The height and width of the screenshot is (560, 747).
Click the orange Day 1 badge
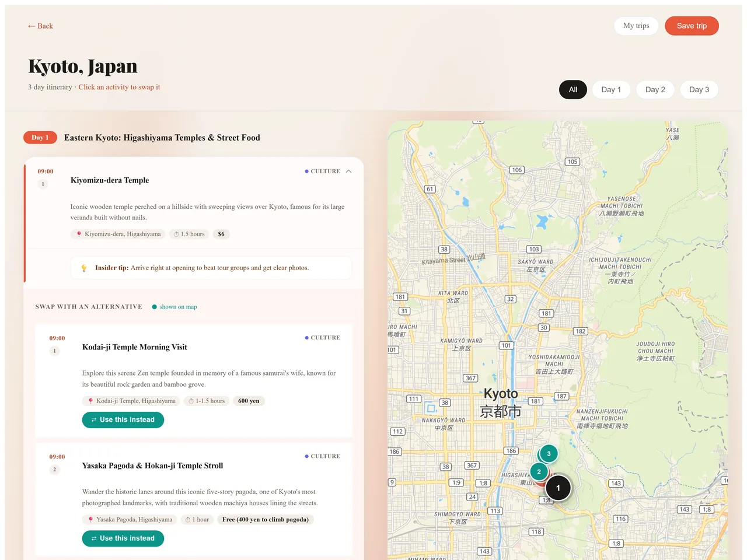point(40,138)
